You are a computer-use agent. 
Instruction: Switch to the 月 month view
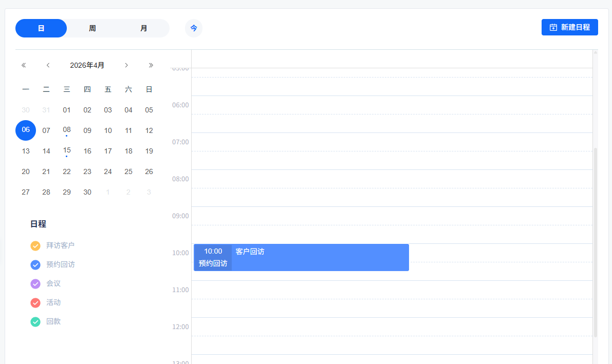[x=144, y=28]
